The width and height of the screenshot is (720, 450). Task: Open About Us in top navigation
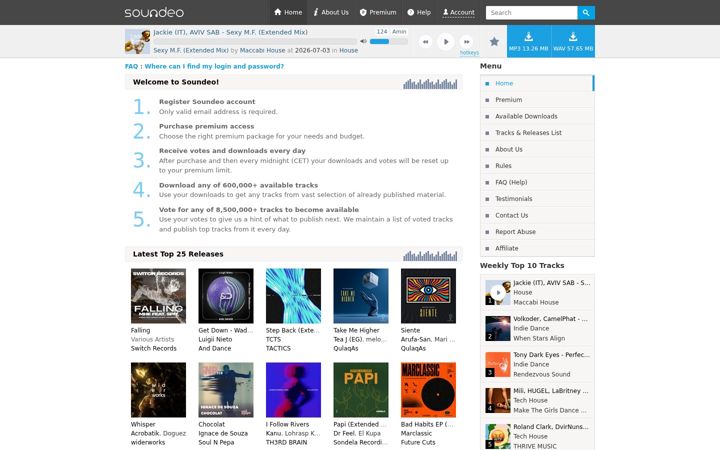pyautogui.click(x=331, y=12)
